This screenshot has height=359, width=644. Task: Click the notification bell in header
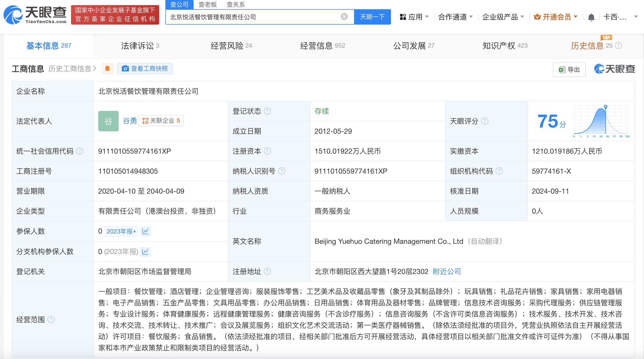(591, 17)
